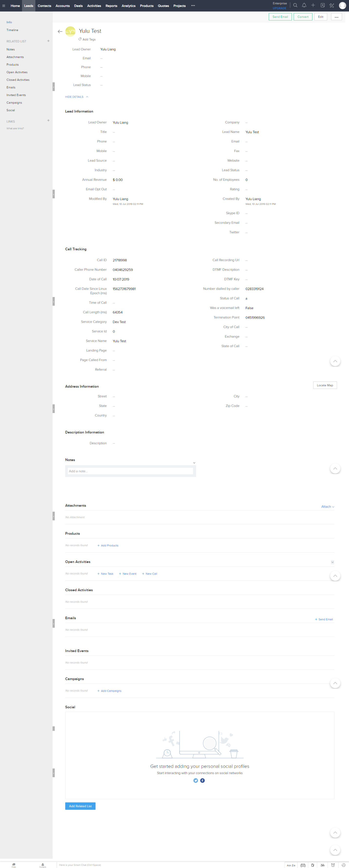Click the clipboard icon next to the gamepad
The image size is (349, 868).
click(x=313, y=865)
